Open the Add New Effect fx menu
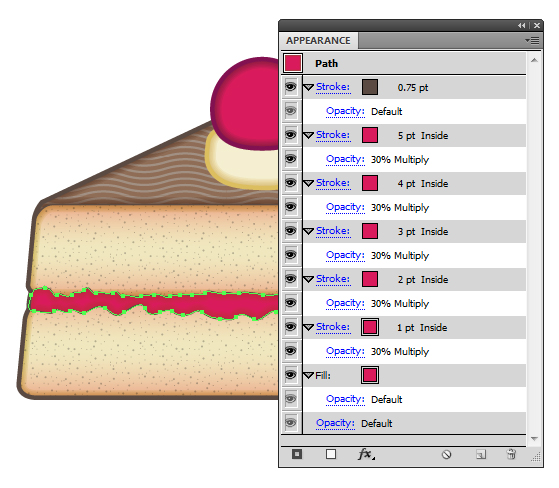 point(366,454)
